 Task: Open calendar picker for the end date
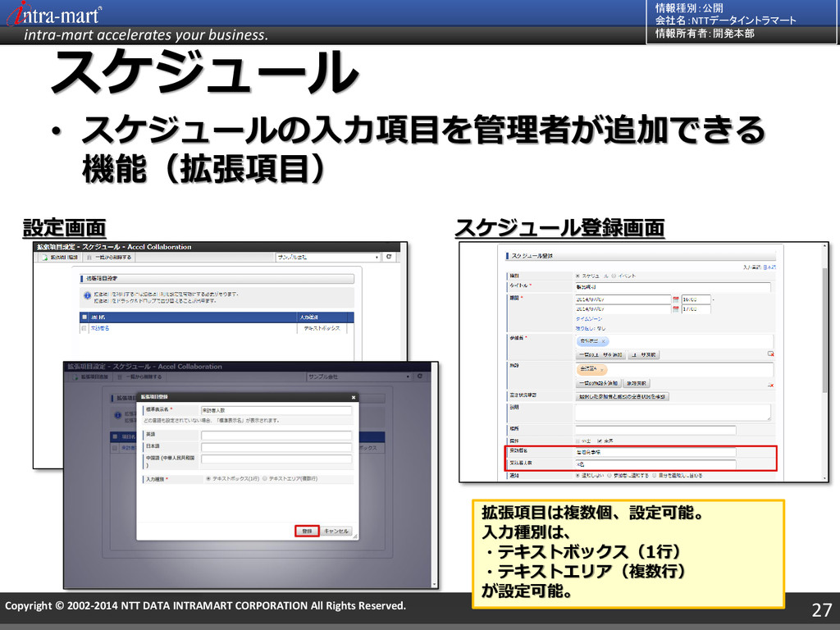coord(676,309)
